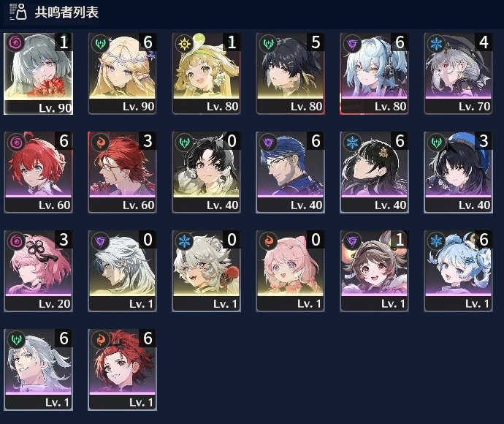Image resolution: width=504 pixels, height=424 pixels.
Task: Click the electro icon on white-haired Lv. 1 man
Action: click(x=100, y=241)
